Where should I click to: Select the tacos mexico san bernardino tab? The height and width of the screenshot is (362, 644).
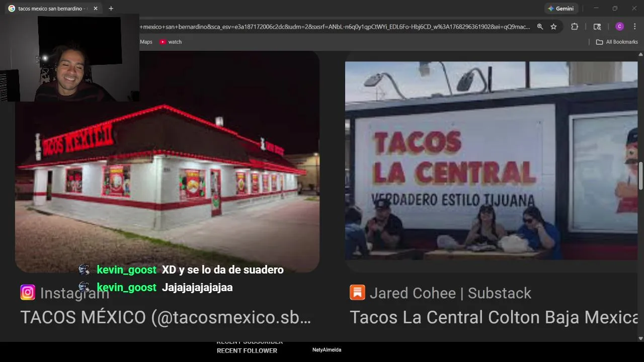pyautogui.click(x=52, y=9)
